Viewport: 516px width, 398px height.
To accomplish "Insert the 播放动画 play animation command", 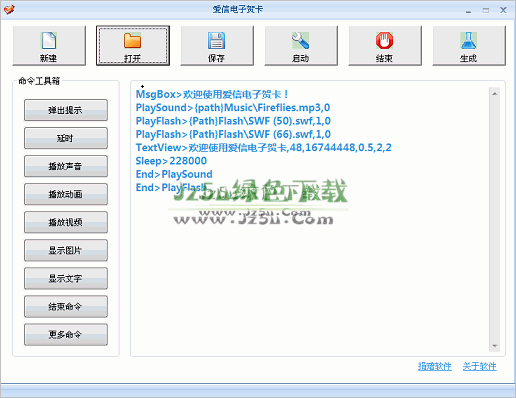I will tap(66, 194).
